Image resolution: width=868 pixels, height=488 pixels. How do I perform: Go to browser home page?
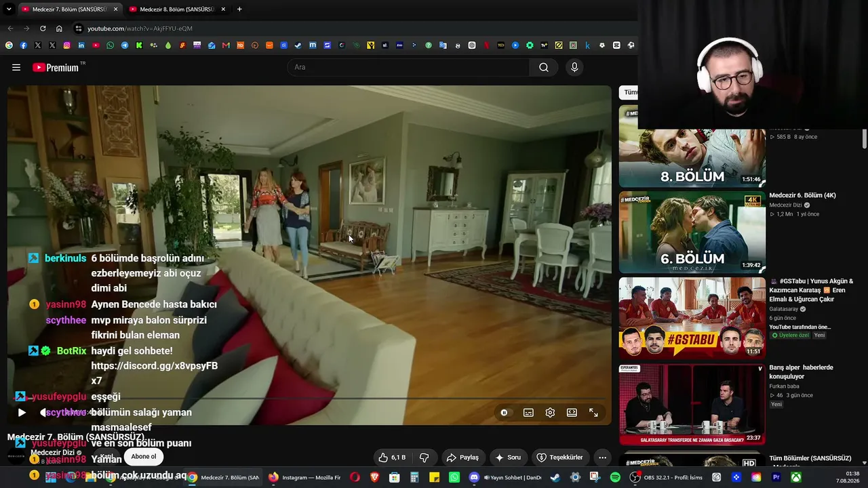59,28
